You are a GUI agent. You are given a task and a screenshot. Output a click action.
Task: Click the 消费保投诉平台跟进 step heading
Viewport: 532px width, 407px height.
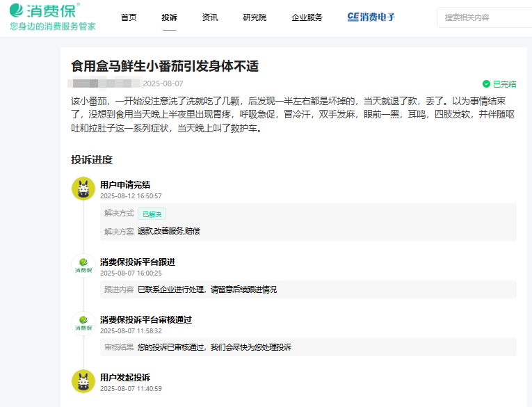tap(138, 262)
